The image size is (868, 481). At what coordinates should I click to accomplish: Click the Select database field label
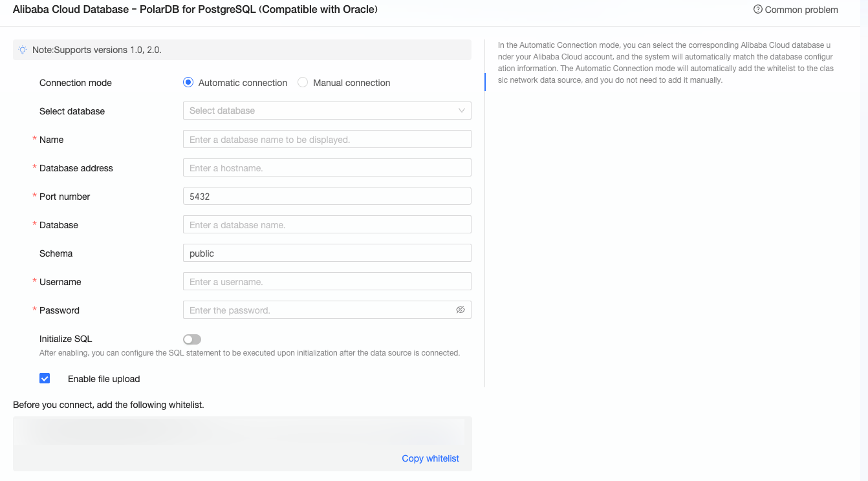click(72, 111)
